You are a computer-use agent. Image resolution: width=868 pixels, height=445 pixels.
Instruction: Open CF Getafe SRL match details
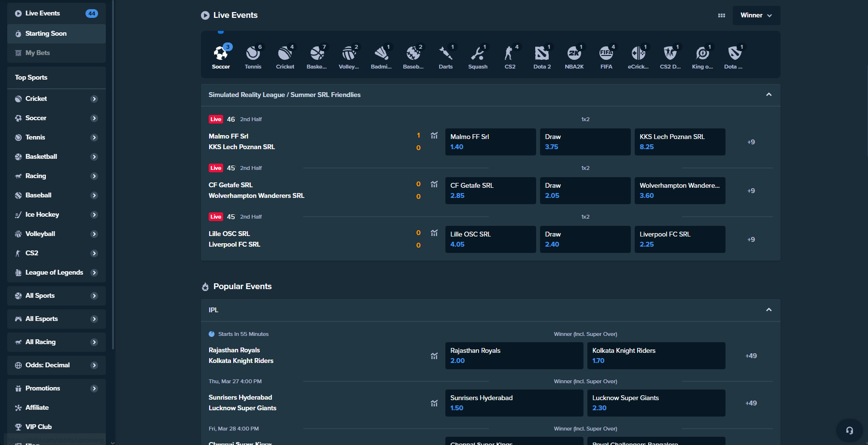[x=256, y=190]
